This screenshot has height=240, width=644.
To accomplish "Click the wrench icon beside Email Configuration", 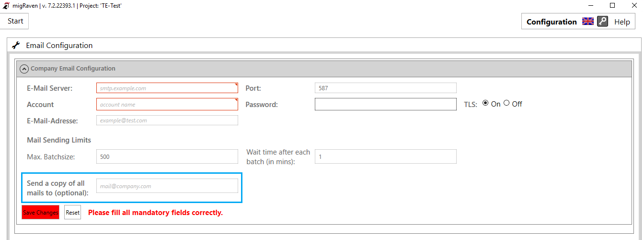I will (x=16, y=45).
